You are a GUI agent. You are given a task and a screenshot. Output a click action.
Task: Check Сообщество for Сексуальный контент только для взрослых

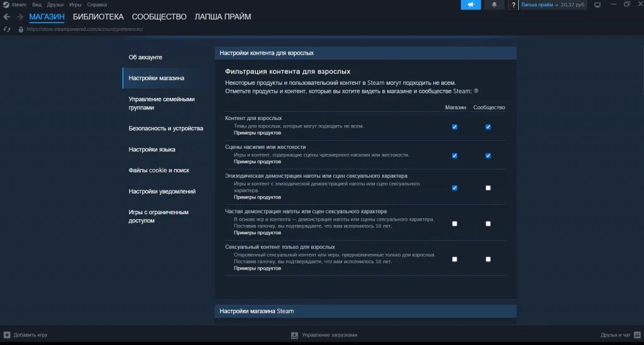(488, 260)
